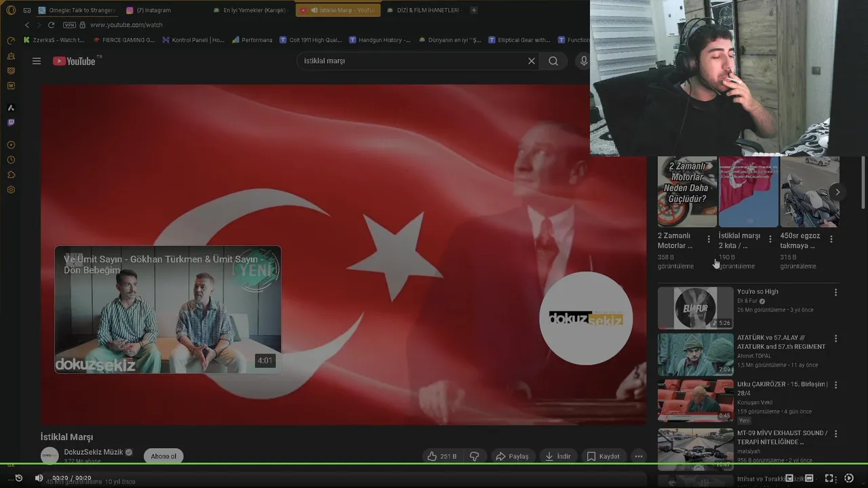Open options menu for You're so High

click(x=835, y=292)
